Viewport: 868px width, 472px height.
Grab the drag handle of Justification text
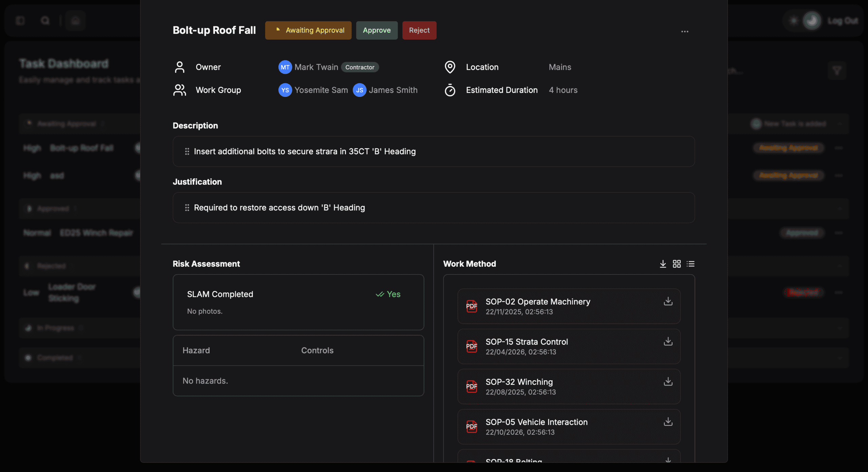pyautogui.click(x=187, y=208)
